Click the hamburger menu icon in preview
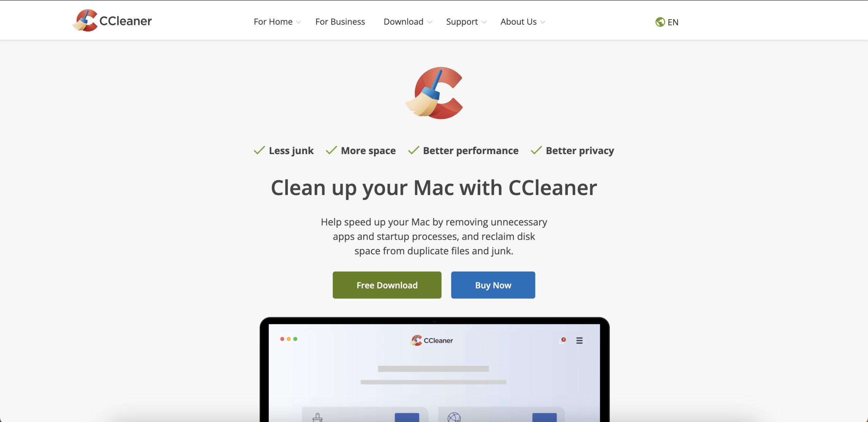 coord(579,340)
